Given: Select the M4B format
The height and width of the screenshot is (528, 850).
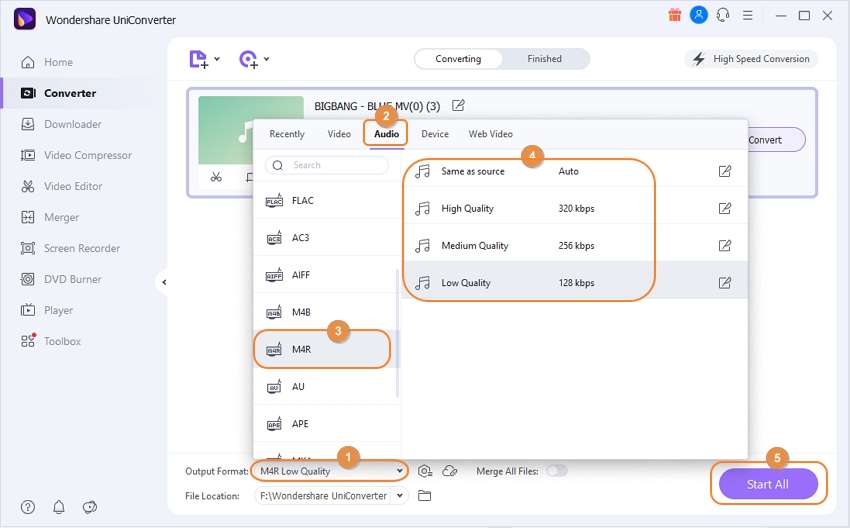Looking at the screenshot, I should pyautogui.click(x=326, y=312).
